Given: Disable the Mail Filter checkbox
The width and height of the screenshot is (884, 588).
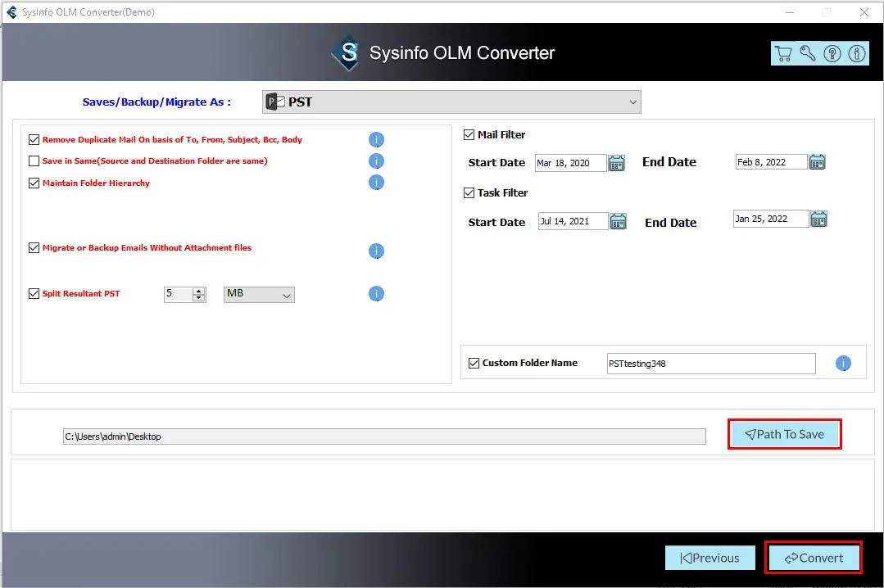Looking at the screenshot, I should 469,135.
